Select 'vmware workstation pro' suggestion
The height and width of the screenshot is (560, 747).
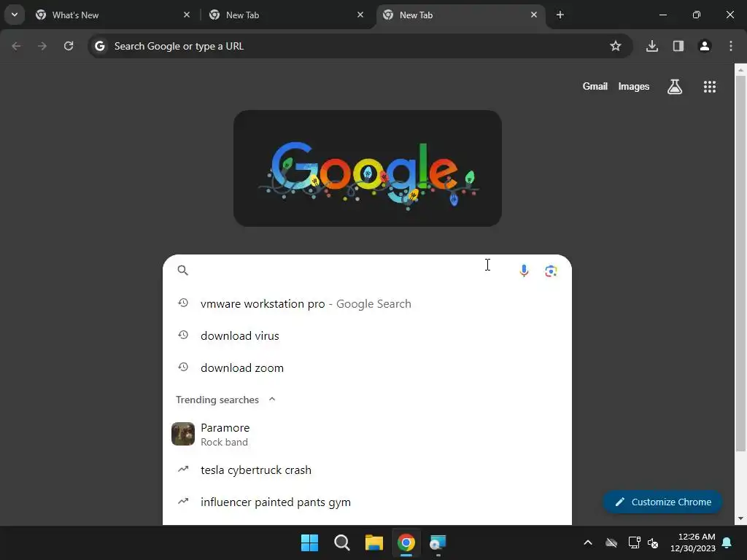pos(367,304)
